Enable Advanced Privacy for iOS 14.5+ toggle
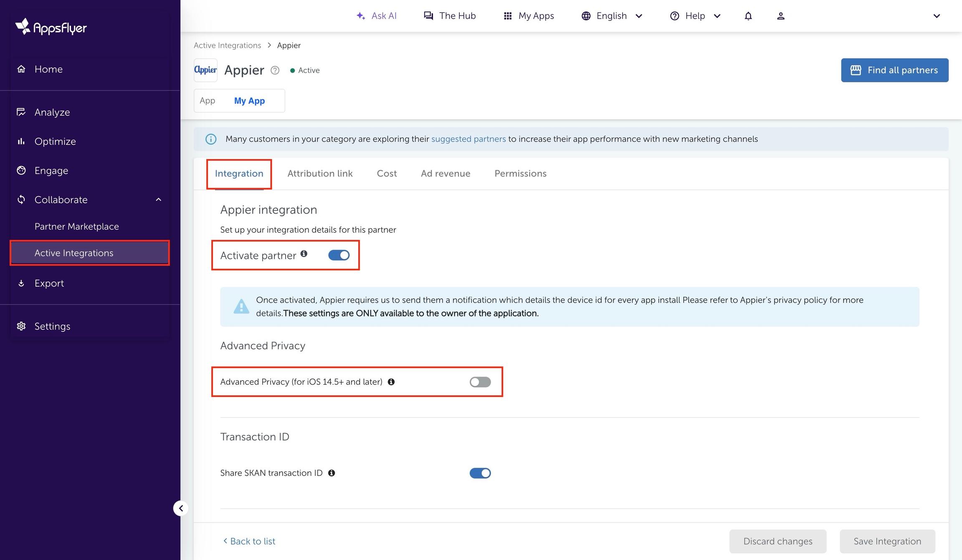Viewport: 962px width, 560px height. 480,382
